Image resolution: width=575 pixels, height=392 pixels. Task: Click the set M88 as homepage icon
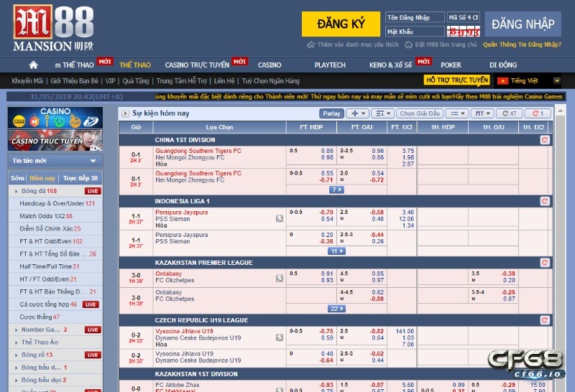coord(408,45)
